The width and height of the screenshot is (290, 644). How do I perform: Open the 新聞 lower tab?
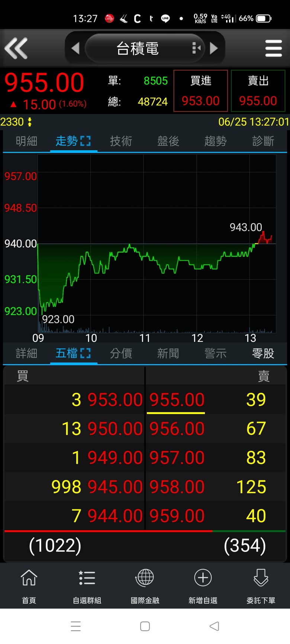[168, 353]
